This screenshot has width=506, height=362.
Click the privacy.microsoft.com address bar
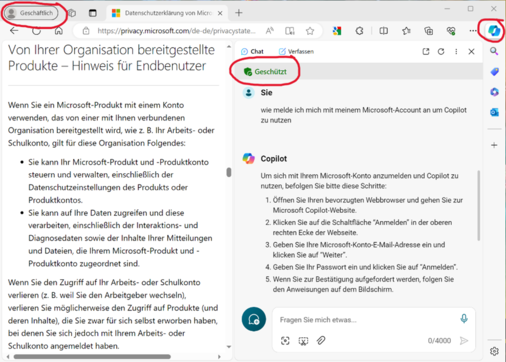pyautogui.click(x=176, y=31)
